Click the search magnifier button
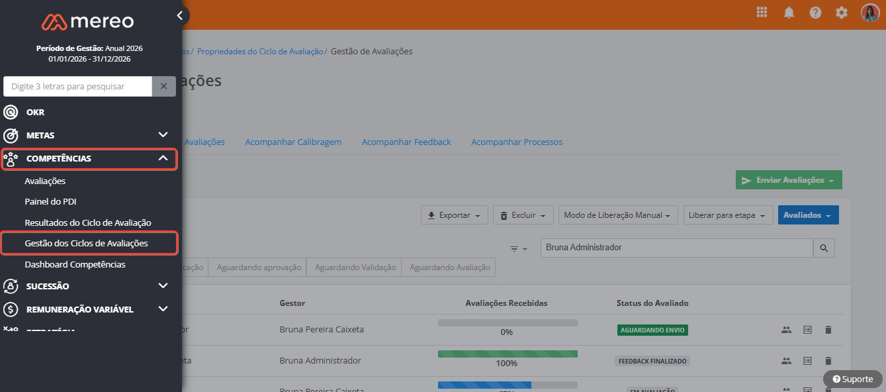This screenshot has height=392, width=886. pyautogui.click(x=824, y=248)
